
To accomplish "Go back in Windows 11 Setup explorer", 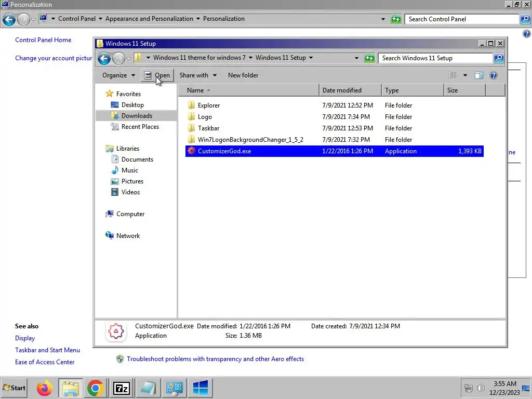I will coord(104,59).
